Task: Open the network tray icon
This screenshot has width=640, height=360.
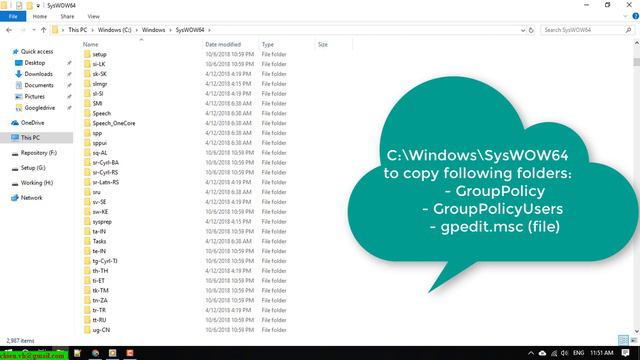Action: tap(554, 353)
